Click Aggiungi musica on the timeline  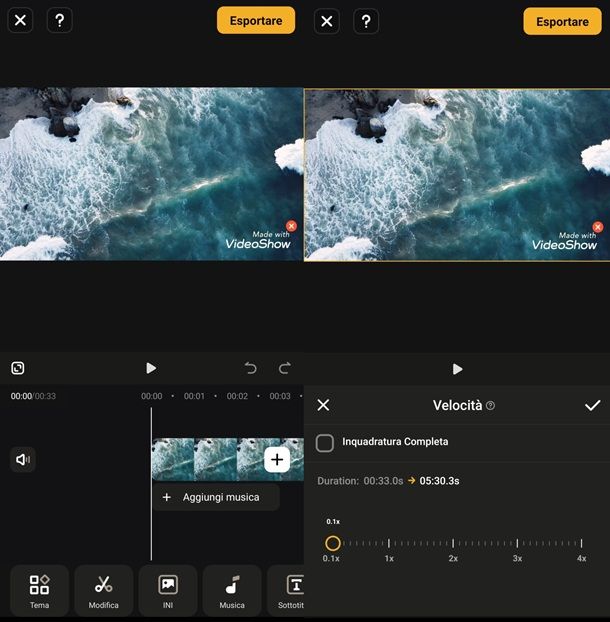(216, 497)
